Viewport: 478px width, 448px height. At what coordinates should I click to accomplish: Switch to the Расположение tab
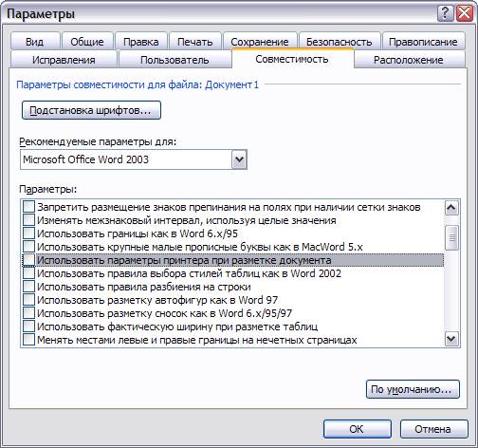click(x=409, y=60)
